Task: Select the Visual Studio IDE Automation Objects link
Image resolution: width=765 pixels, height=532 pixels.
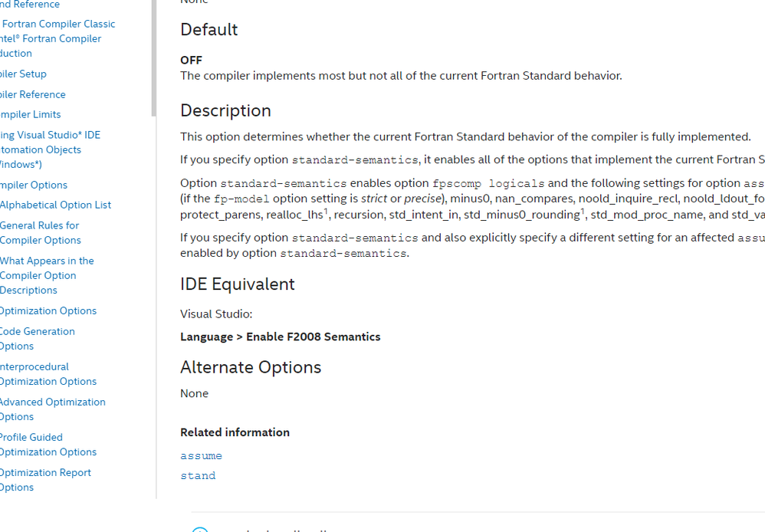Action: click(x=50, y=149)
